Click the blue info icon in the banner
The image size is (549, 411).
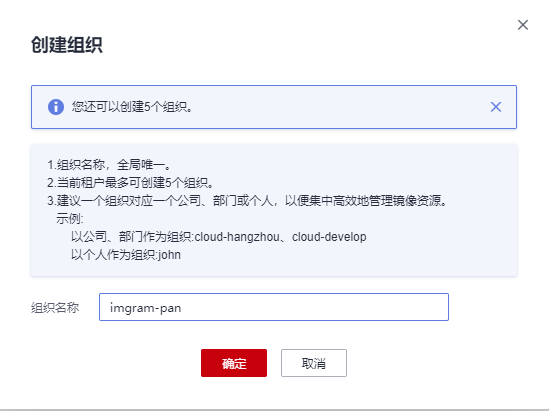56,107
